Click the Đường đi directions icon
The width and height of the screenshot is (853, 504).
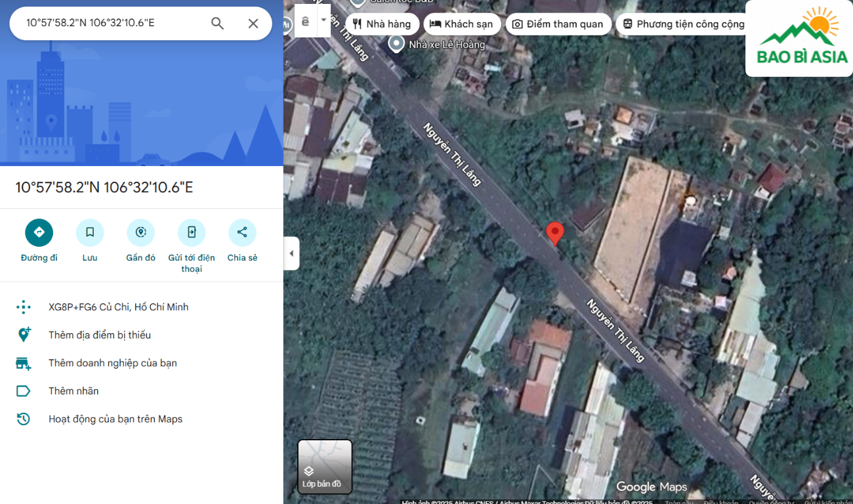[x=39, y=232]
